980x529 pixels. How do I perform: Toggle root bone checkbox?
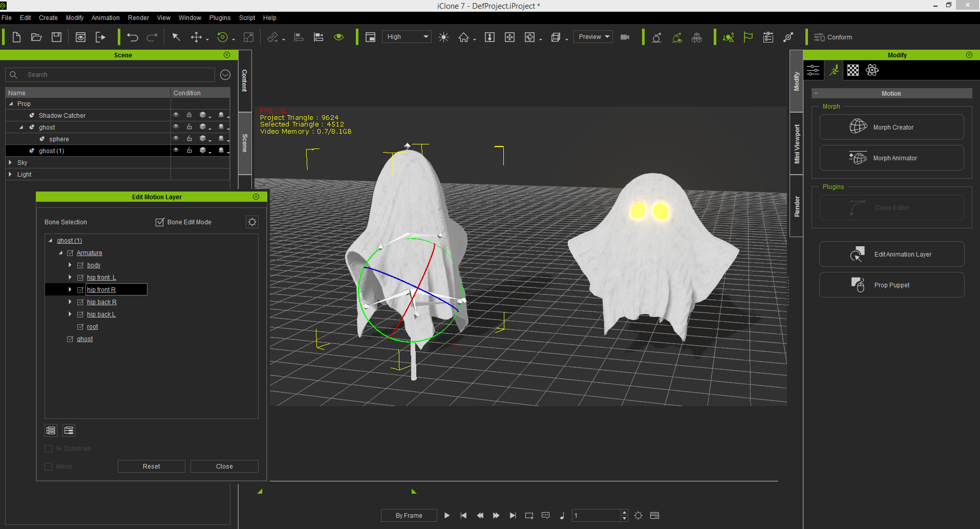pos(80,327)
